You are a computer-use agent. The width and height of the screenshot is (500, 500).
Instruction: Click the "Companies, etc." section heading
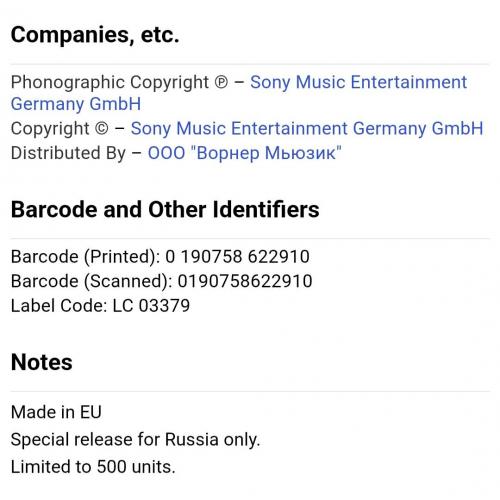click(95, 35)
